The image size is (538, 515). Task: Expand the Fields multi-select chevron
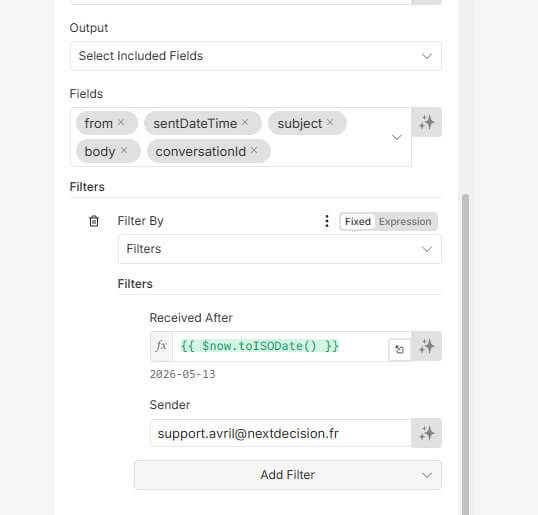click(397, 137)
